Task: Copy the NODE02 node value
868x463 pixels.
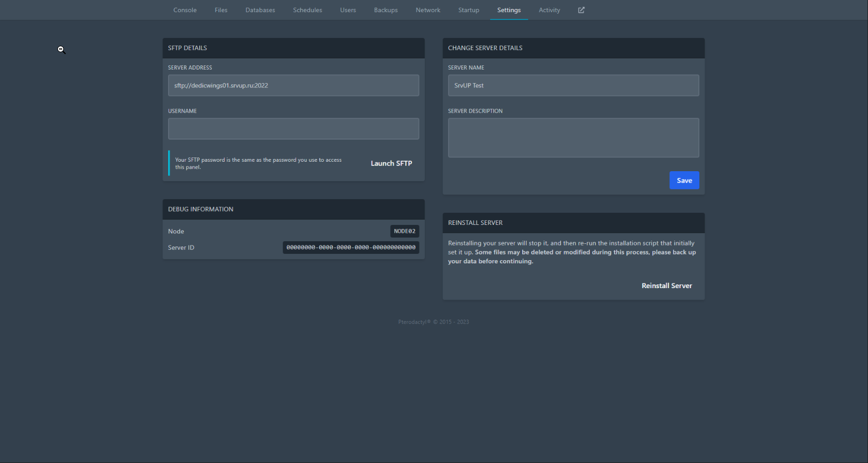Action: 405,231
